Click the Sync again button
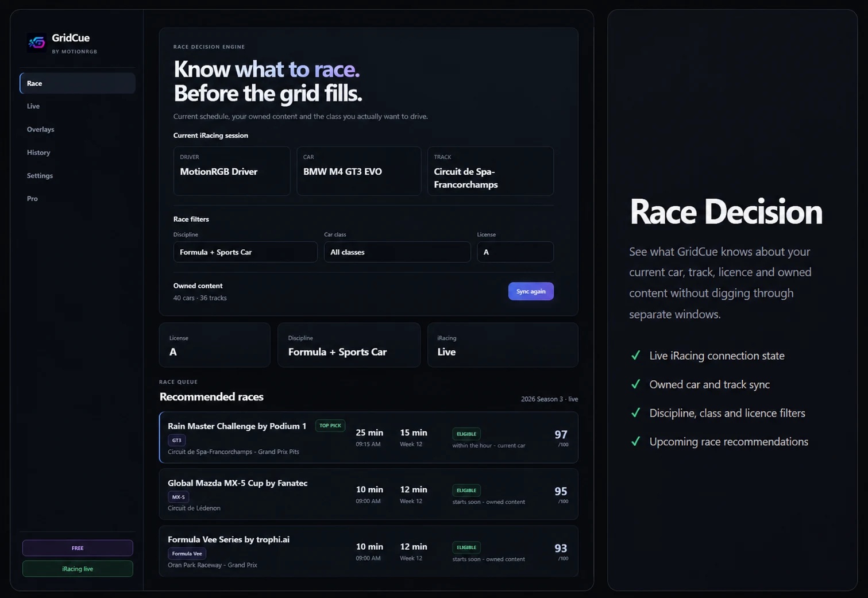The width and height of the screenshot is (868, 598). (x=531, y=291)
